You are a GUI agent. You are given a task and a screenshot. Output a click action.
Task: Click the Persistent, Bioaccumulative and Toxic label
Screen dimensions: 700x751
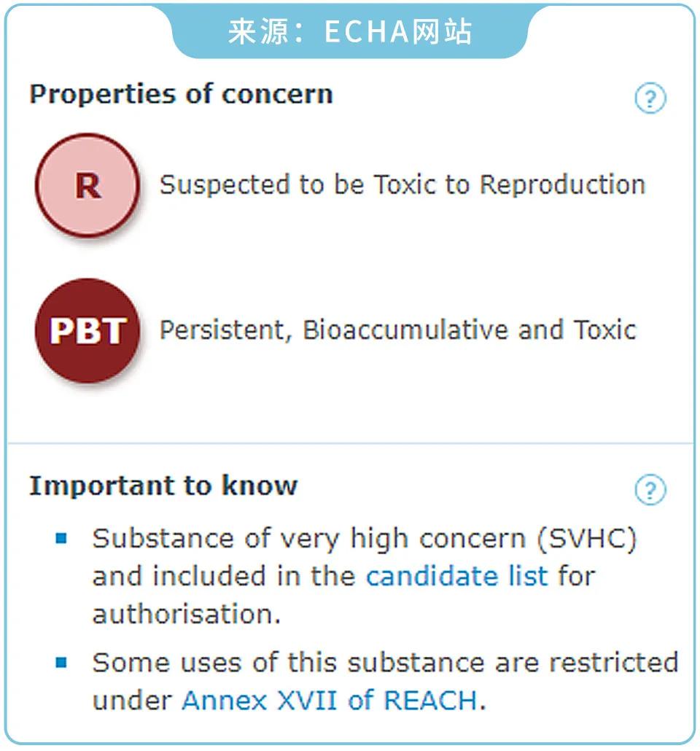pos(398,330)
